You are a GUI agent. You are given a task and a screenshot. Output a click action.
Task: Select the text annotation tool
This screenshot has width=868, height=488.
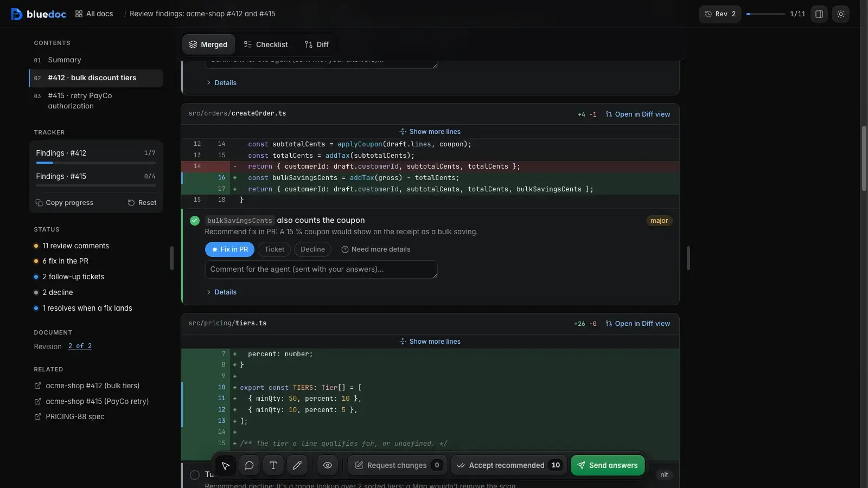(x=273, y=465)
